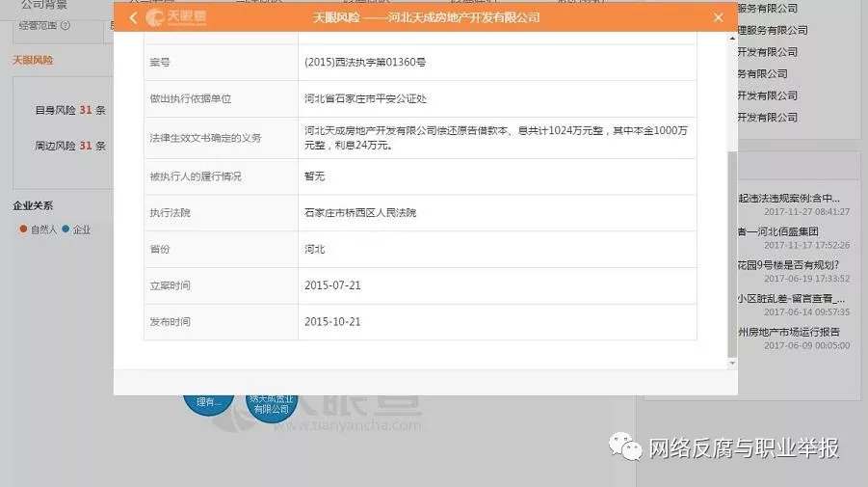Click the 有限公司 blue node in graph
Screen dimensions: 868x487
tap(272, 408)
